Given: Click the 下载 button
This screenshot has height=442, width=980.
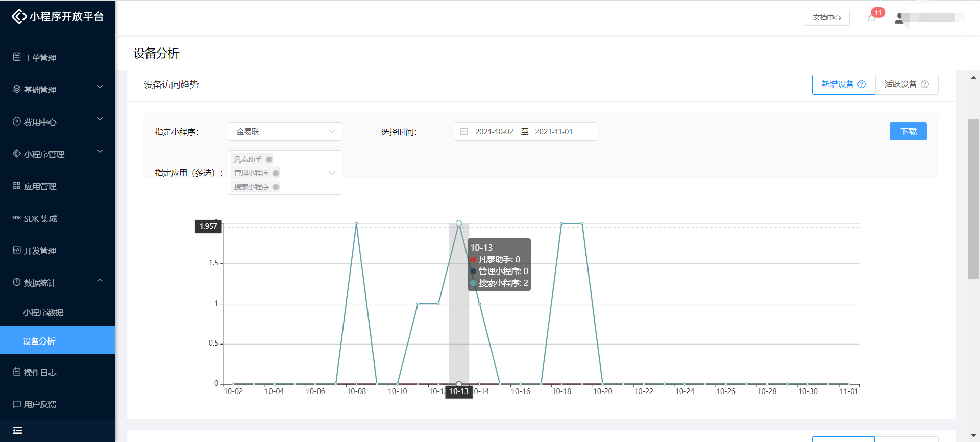Looking at the screenshot, I should pyautogui.click(x=908, y=132).
